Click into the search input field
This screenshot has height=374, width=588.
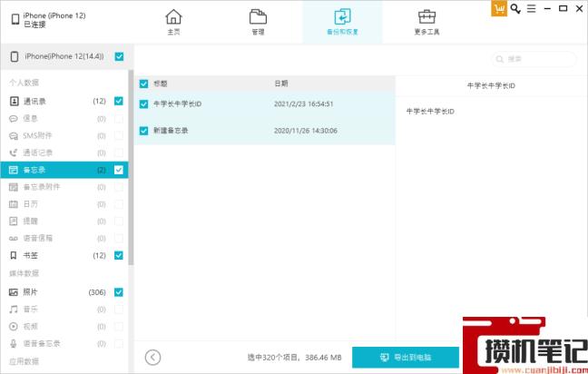[534, 59]
